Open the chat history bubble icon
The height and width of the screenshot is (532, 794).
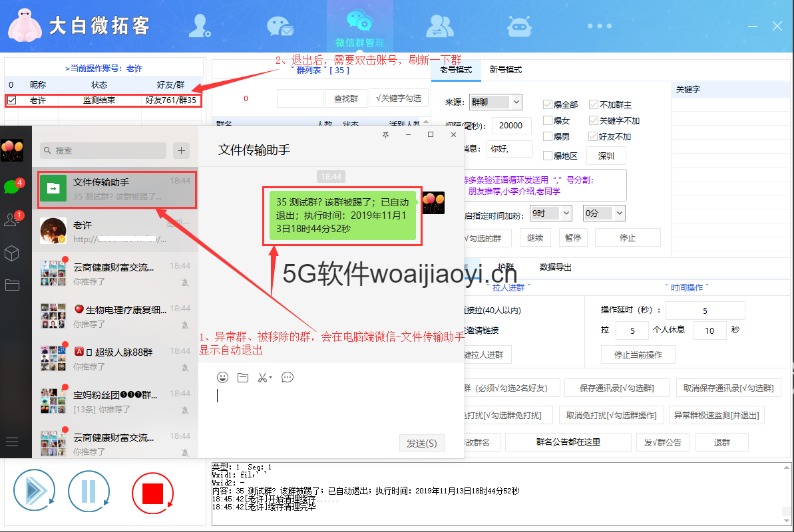point(287,378)
